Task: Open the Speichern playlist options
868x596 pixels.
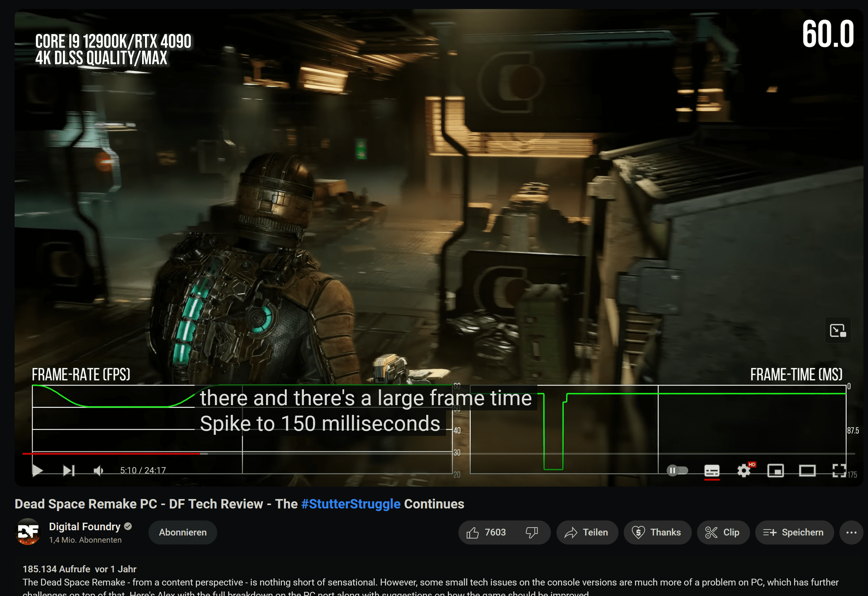Action: click(794, 532)
